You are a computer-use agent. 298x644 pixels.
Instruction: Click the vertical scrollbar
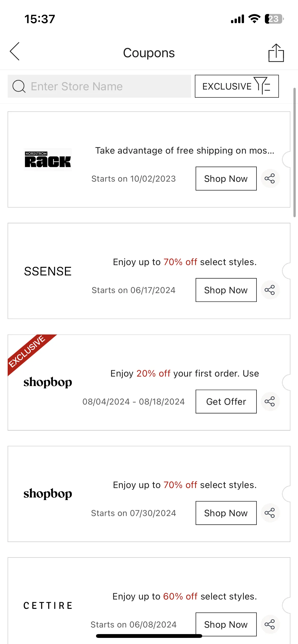coord(294,152)
